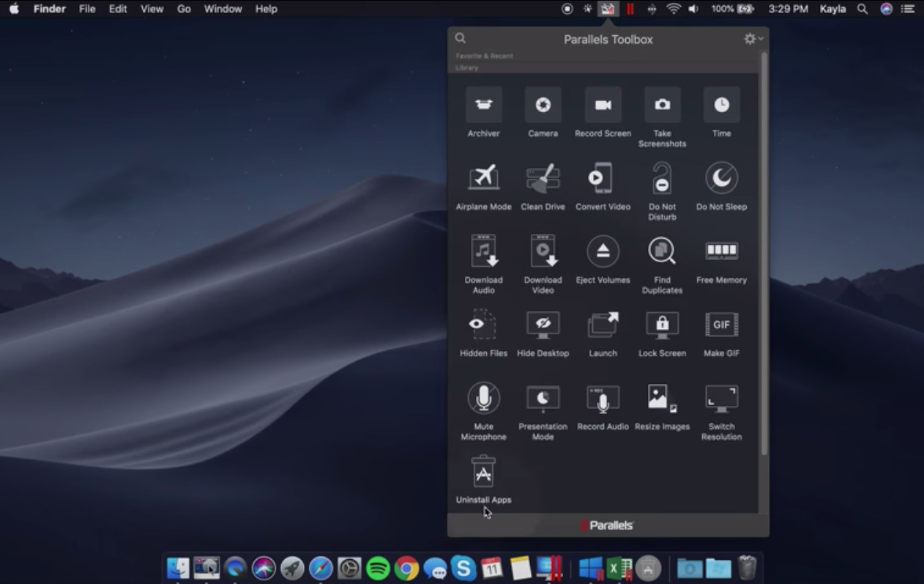Screen dimensions: 924x584
Task: Open the View menu
Action: [x=152, y=9]
